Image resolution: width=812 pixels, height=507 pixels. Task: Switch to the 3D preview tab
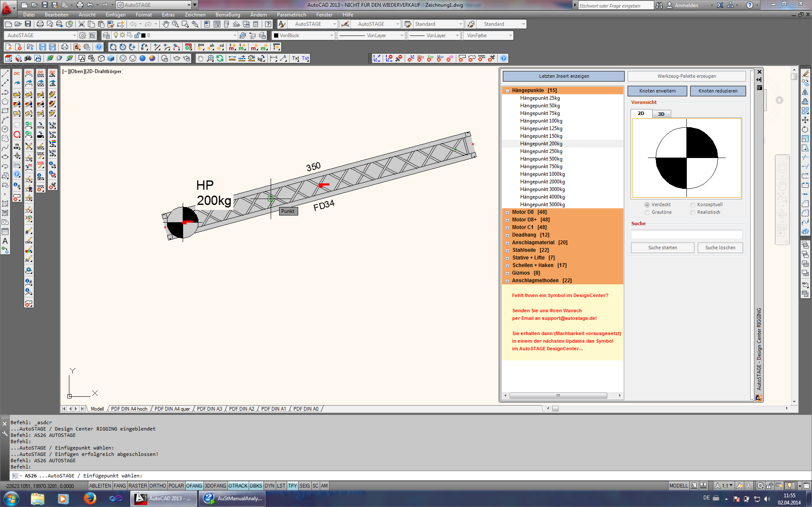[x=661, y=114]
